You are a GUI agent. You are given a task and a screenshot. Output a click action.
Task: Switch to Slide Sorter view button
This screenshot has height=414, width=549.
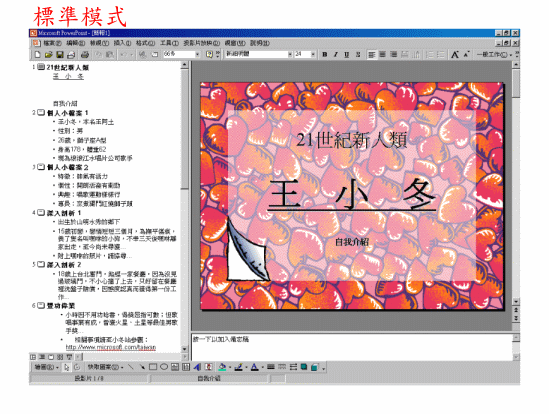60,357
